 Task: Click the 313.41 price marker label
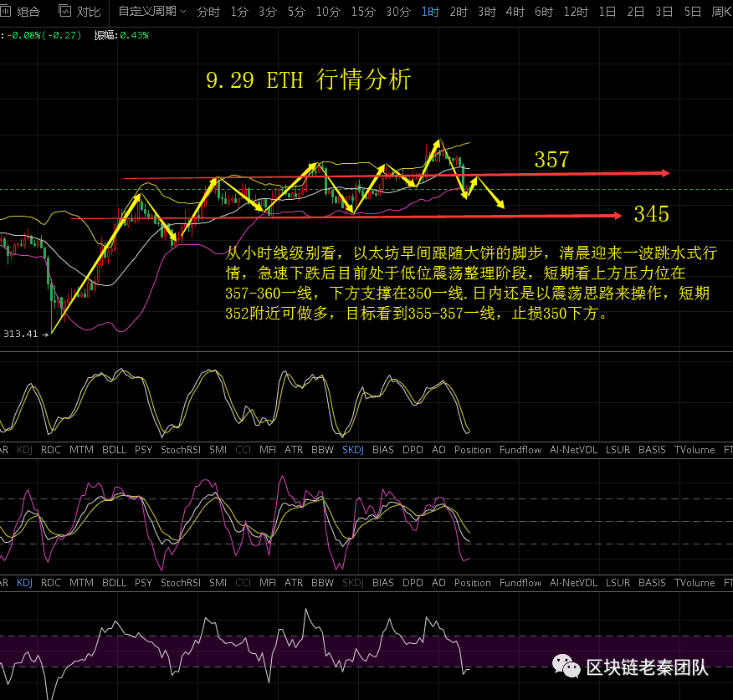pyautogui.click(x=23, y=333)
